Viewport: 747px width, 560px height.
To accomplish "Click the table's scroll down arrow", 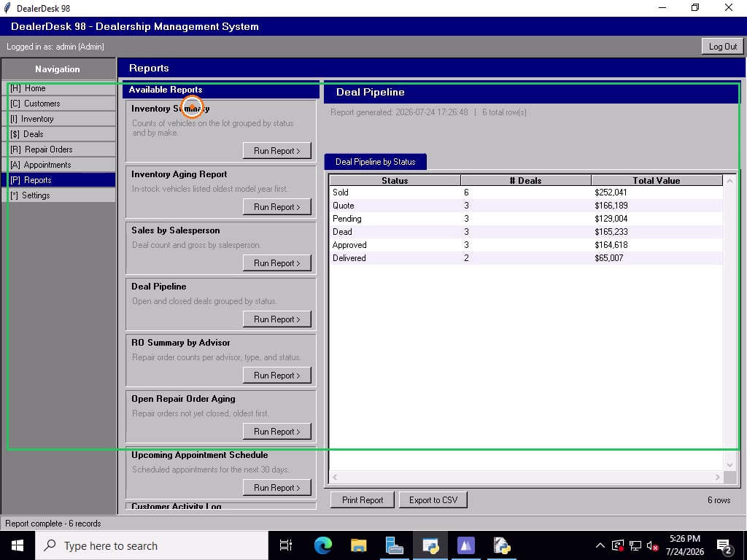I will click(729, 465).
